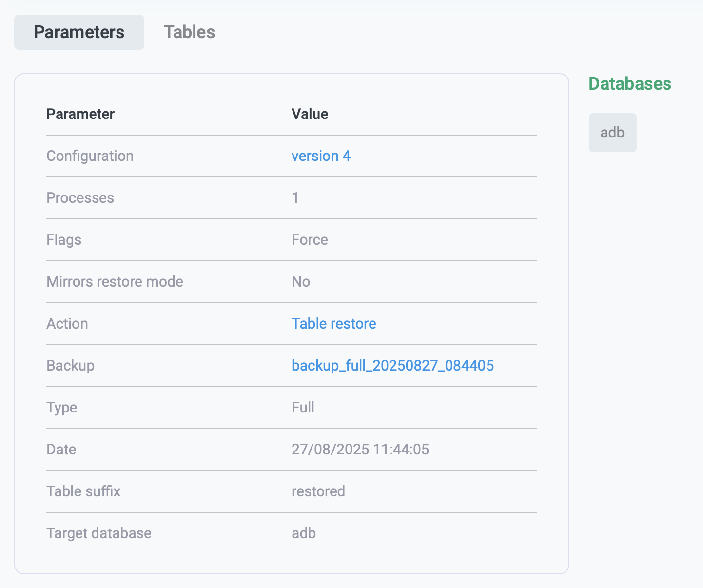The height and width of the screenshot is (588, 703).
Task: Open the Table restore action link
Action: [333, 323]
